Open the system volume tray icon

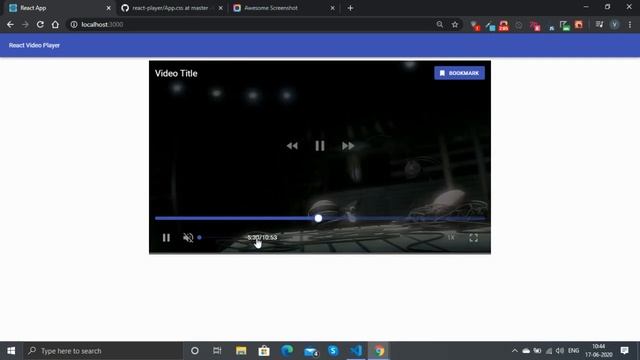point(560,351)
